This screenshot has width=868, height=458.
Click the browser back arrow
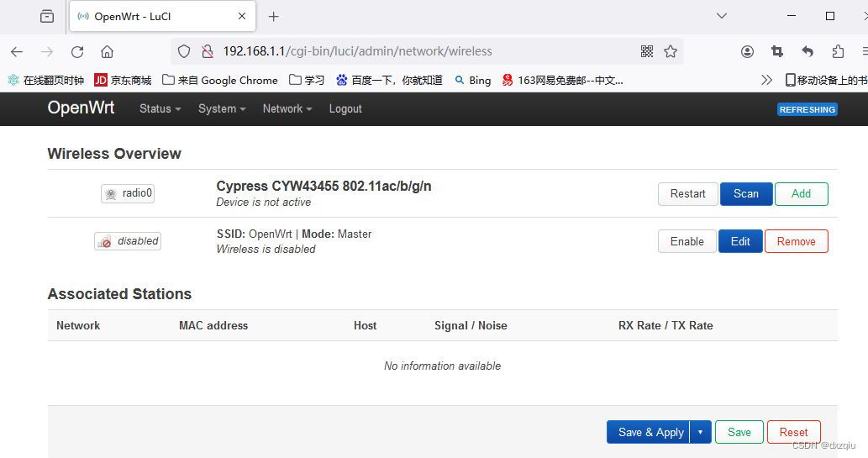coord(17,51)
